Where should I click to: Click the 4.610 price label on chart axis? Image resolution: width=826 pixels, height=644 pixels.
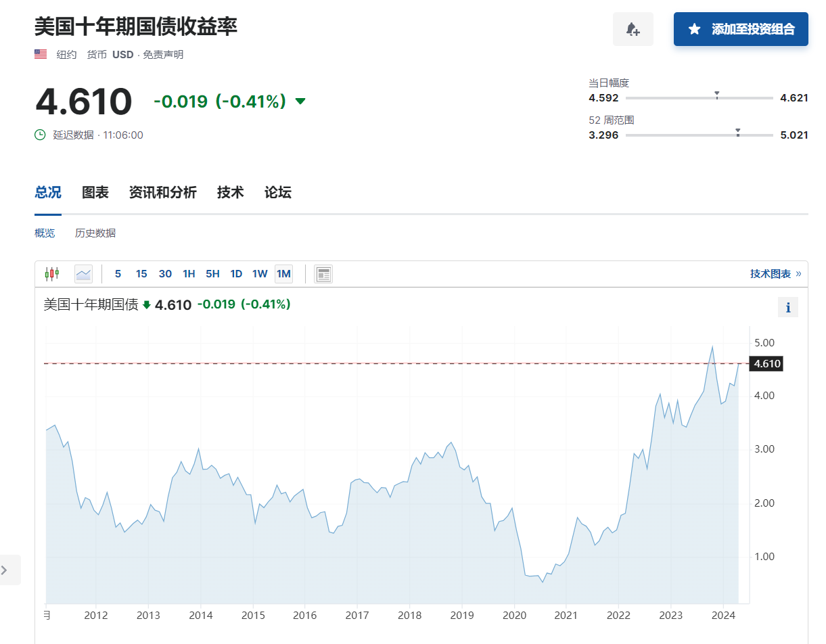pos(766,364)
